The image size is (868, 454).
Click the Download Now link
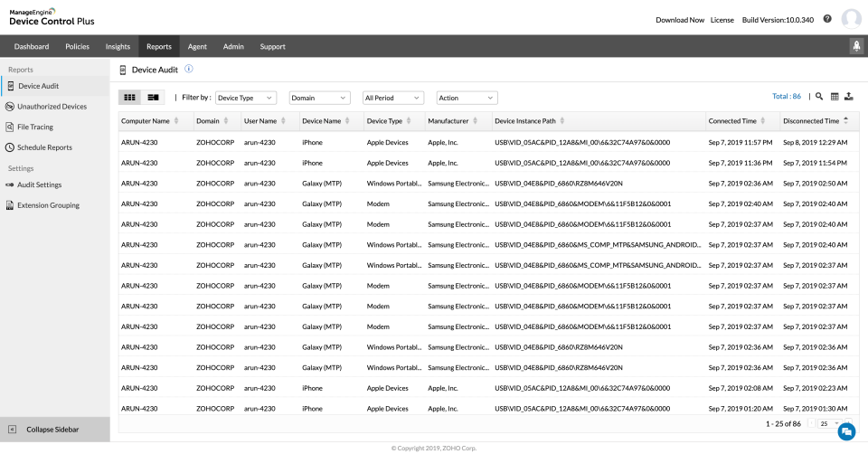(680, 20)
